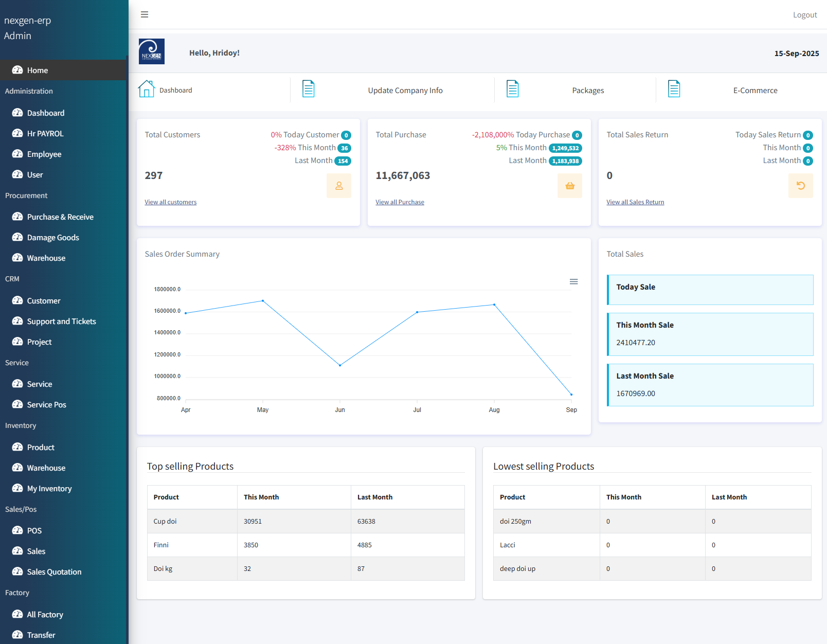Click the Dashboard house icon
Image resolution: width=827 pixels, height=644 pixels.
click(147, 89)
